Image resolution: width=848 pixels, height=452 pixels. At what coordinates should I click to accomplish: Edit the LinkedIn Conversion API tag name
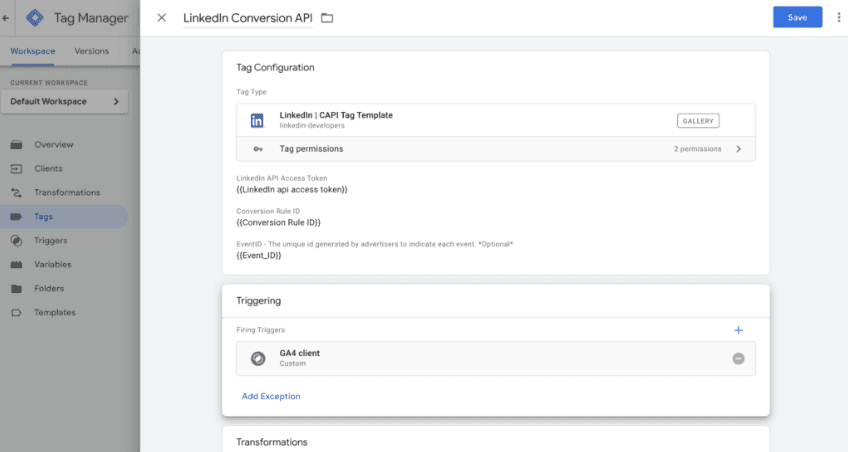coord(248,18)
